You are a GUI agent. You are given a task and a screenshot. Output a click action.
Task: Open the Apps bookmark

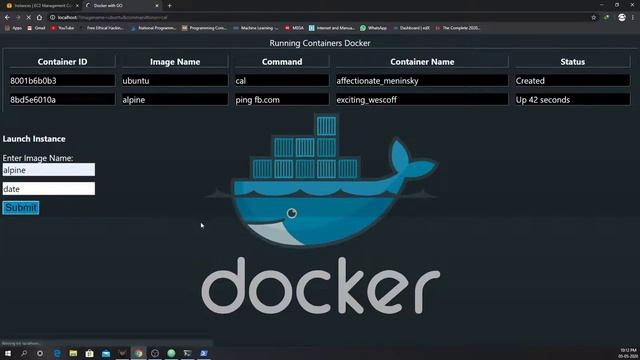(13, 28)
